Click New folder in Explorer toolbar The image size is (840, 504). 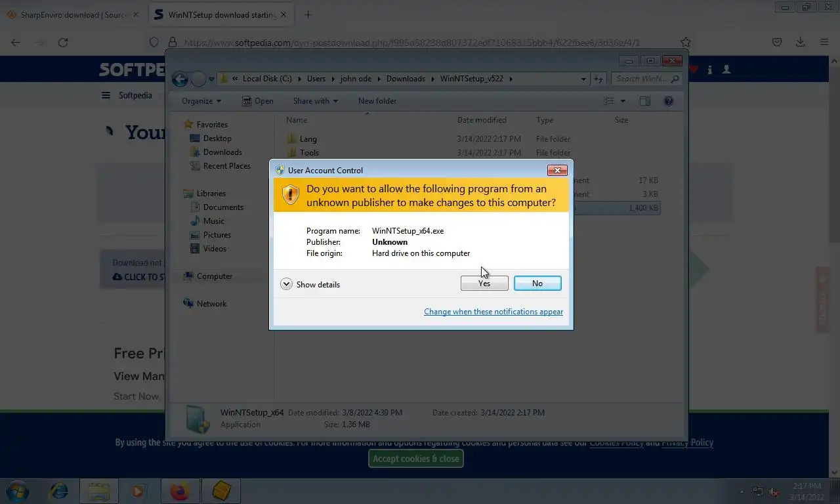coord(377,101)
